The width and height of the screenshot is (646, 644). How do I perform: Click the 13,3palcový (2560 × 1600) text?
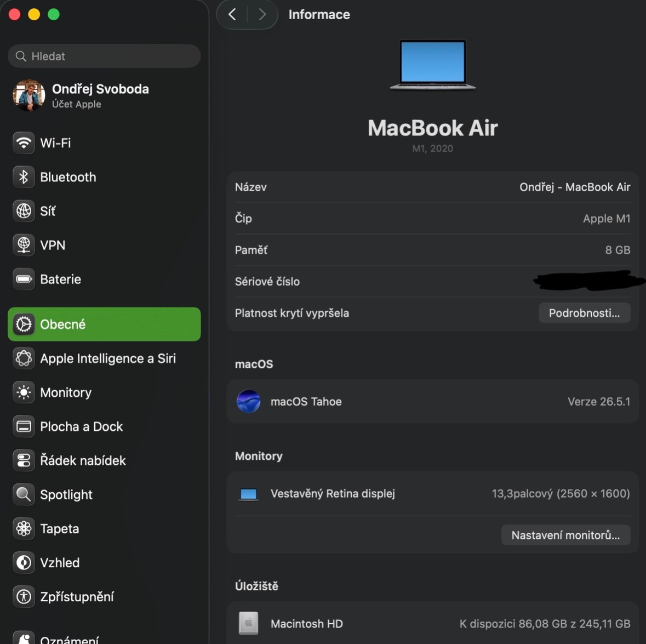point(561,494)
